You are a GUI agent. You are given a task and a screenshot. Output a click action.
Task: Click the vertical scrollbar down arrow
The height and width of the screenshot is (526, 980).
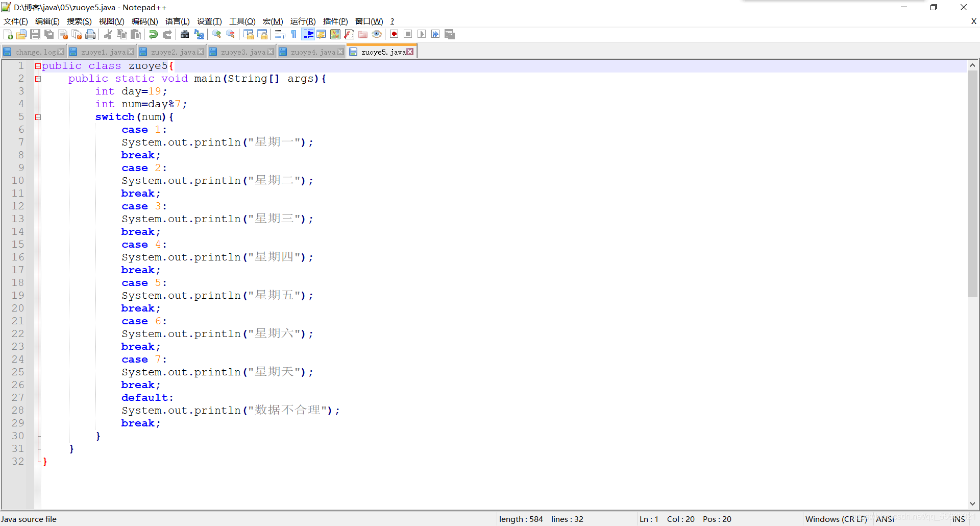tap(972, 504)
